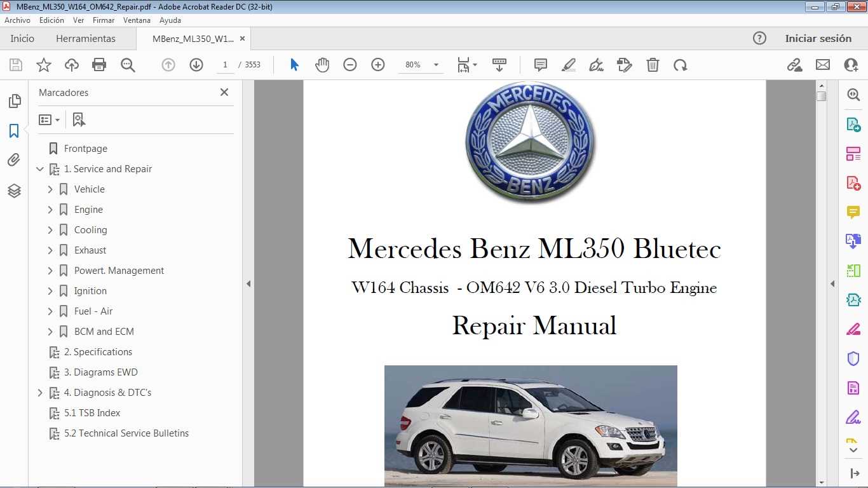This screenshot has width=868, height=488.
Task: Zoom in with the plus icon
Action: (x=378, y=65)
